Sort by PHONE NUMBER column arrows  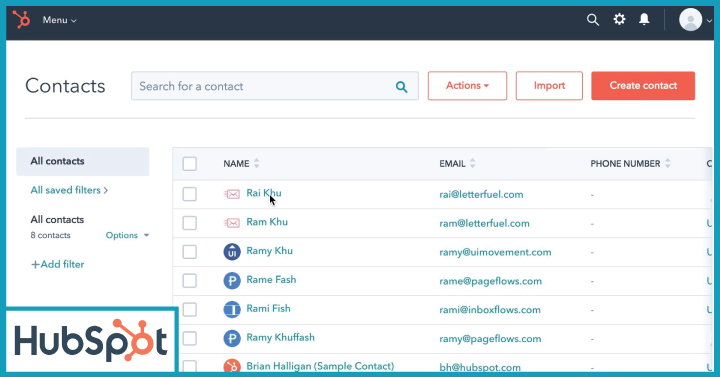pos(668,163)
